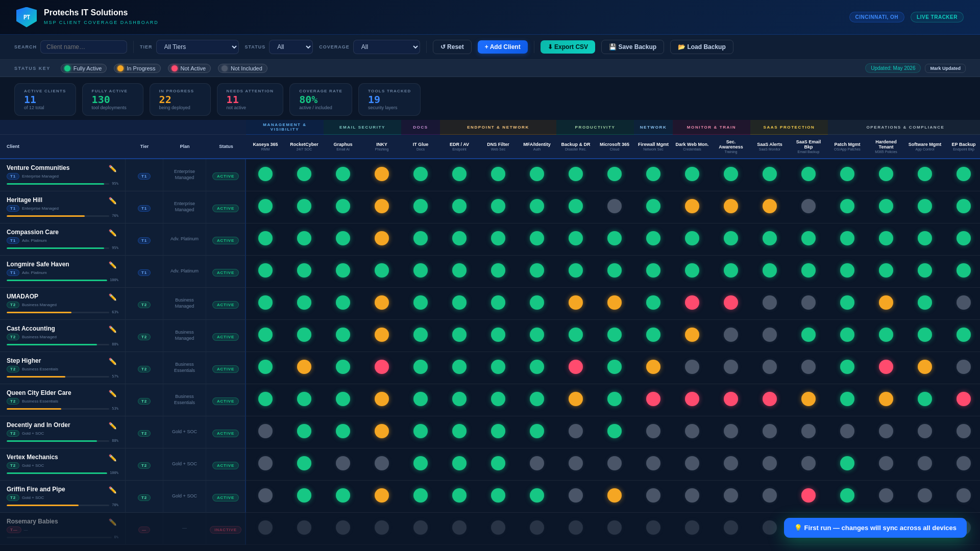Click the First run sync notification
This screenshot has width=980, height=551.
(875, 528)
